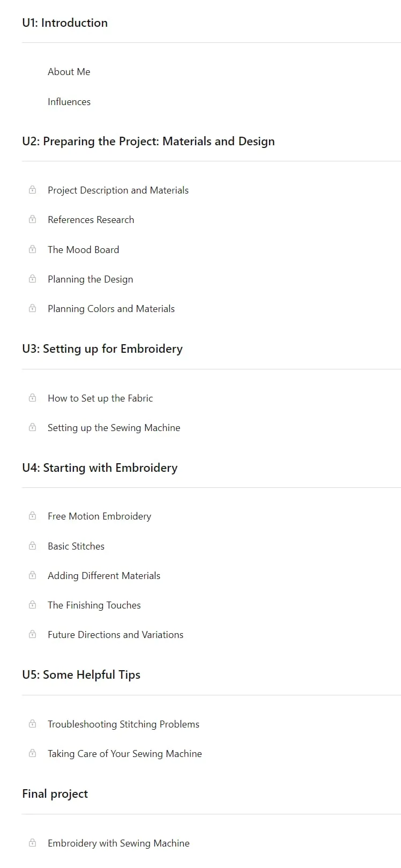Click the lock icon next to References Research
The height and width of the screenshot is (868, 401).
click(x=32, y=219)
